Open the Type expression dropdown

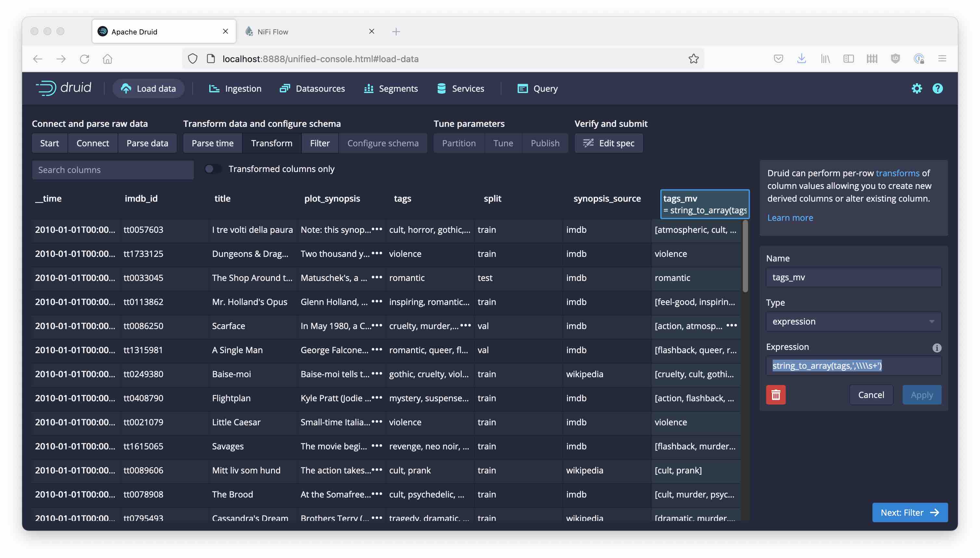[x=853, y=321]
